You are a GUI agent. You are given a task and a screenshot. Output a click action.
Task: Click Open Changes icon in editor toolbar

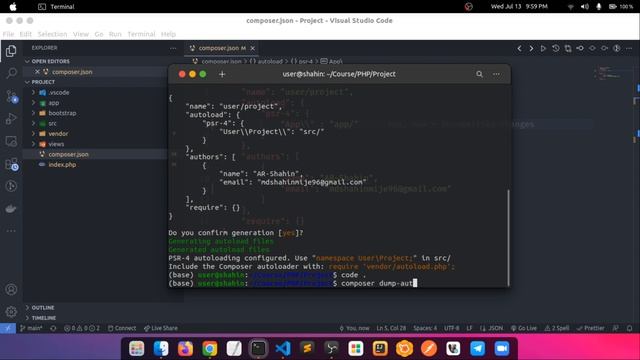(x=568, y=48)
